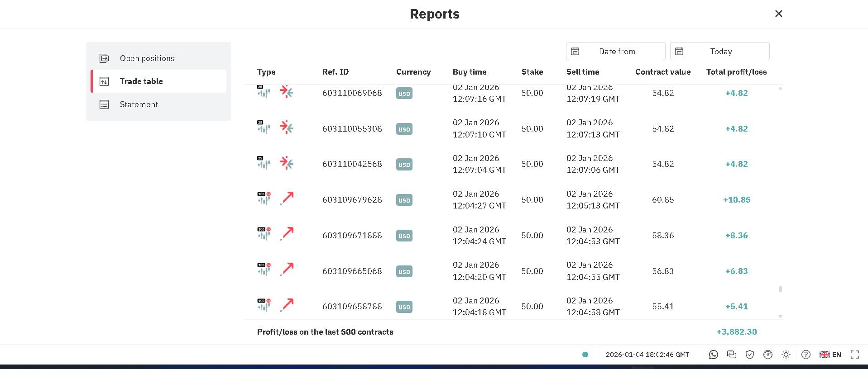Open the EN language selector
The height and width of the screenshot is (369, 868).
click(830, 355)
